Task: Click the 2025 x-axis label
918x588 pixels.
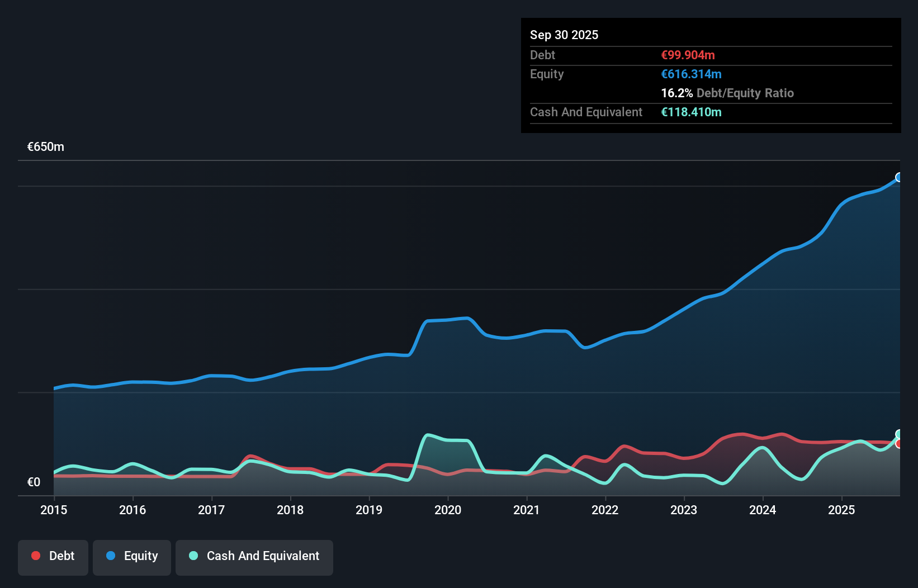Action: tap(841, 510)
